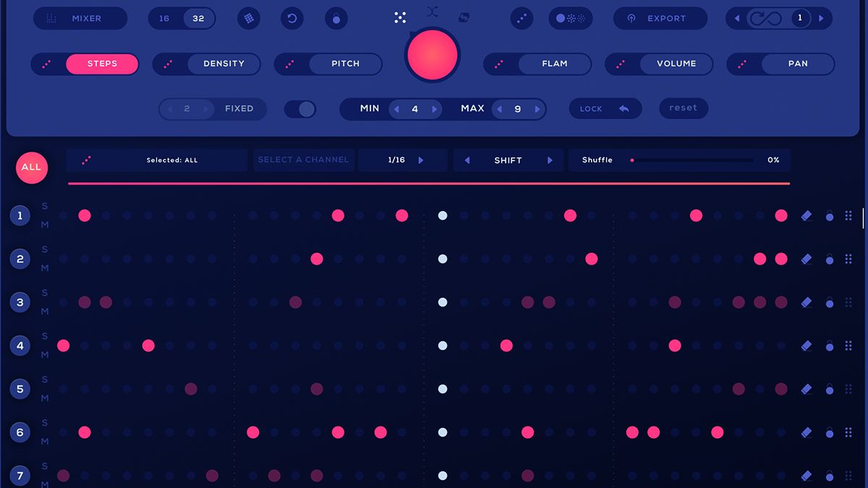Click the eraser icon on channel 2
This screenshot has height=488, width=868.
pos(807,259)
